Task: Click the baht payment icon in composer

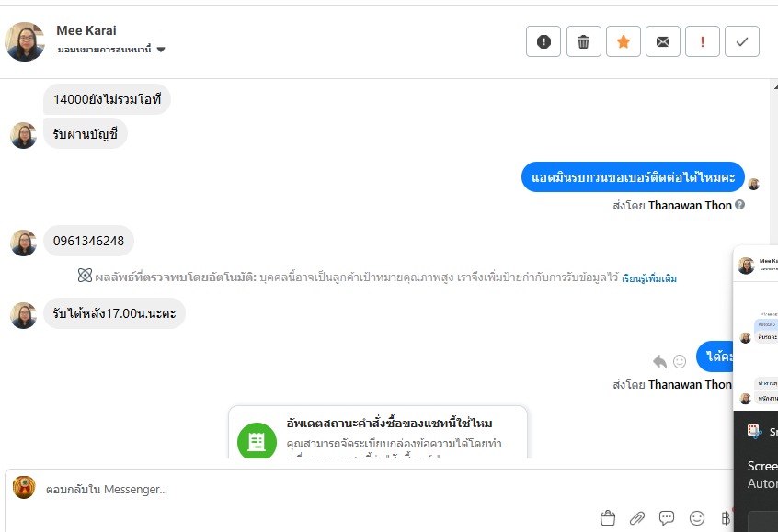Action: pyautogui.click(x=725, y=518)
